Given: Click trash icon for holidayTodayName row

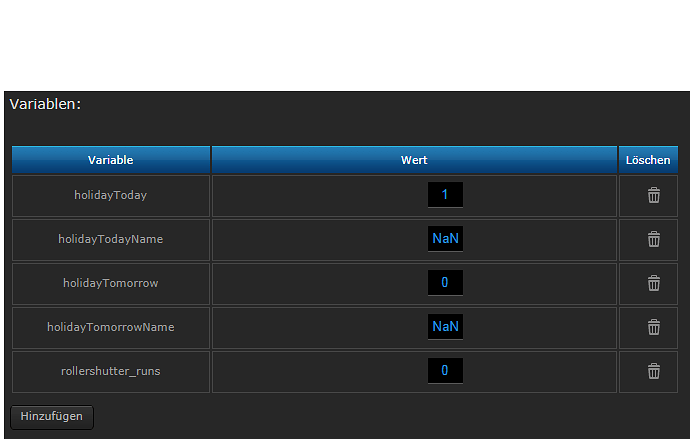Looking at the screenshot, I should pos(653,239).
